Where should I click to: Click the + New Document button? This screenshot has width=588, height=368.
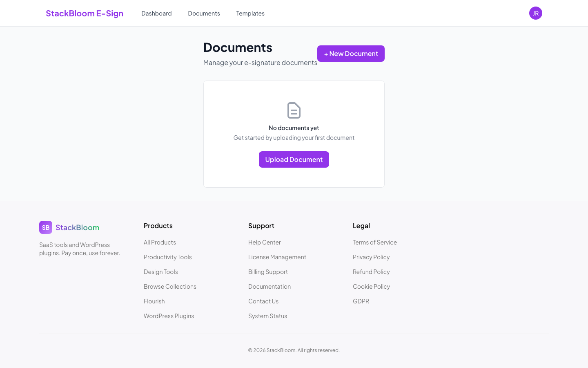tap(351, 54)
